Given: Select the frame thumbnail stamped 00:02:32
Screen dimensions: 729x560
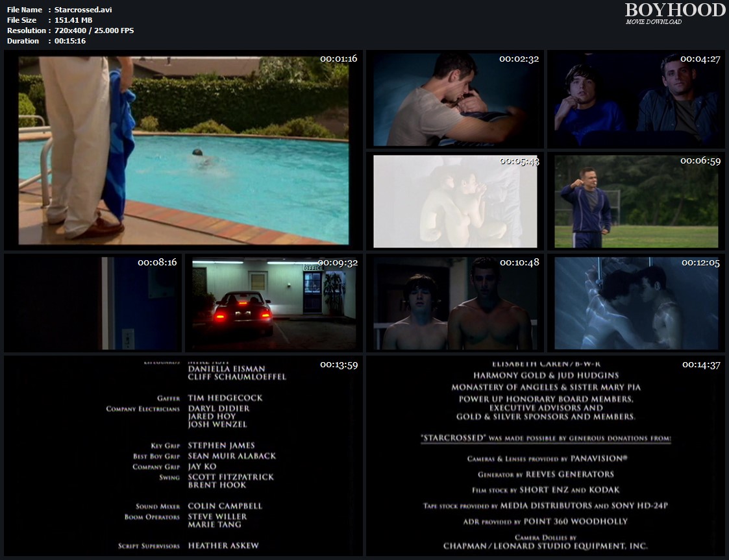Looking at the screenshot, I should [x=455, y=99].
